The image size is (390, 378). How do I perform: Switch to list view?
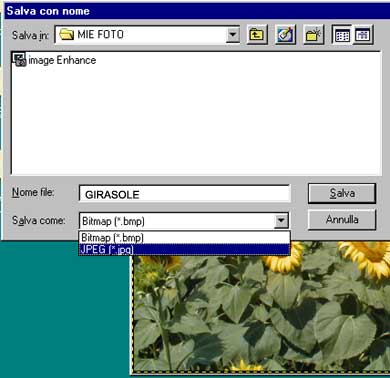pos(342,35)
